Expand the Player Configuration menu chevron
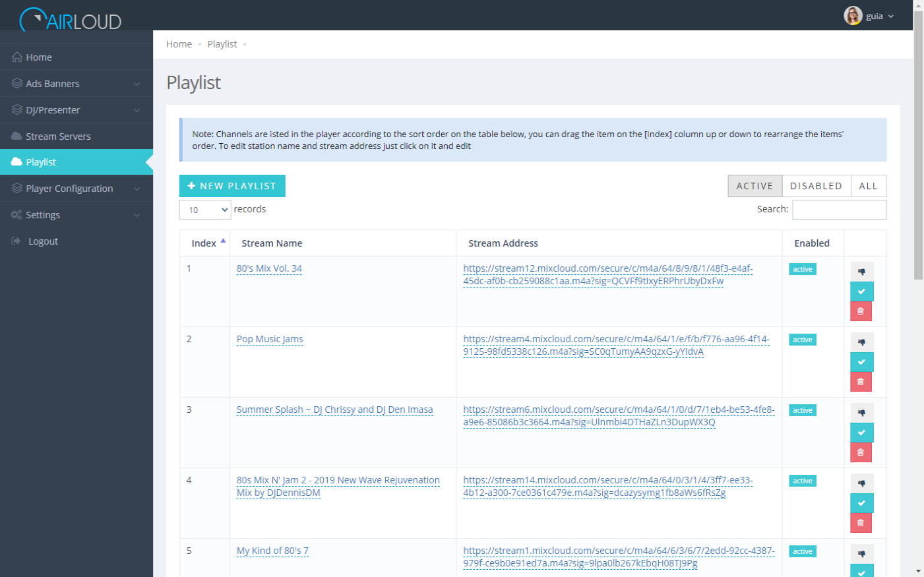Screen dimensions: 924x577 coord(137,189)
